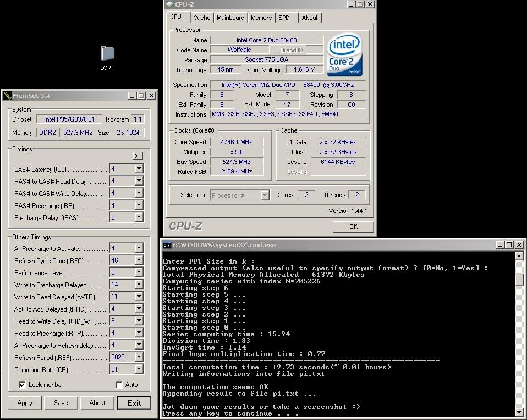
Task: Click the MemSet title bar app icon
Action: 7,96
